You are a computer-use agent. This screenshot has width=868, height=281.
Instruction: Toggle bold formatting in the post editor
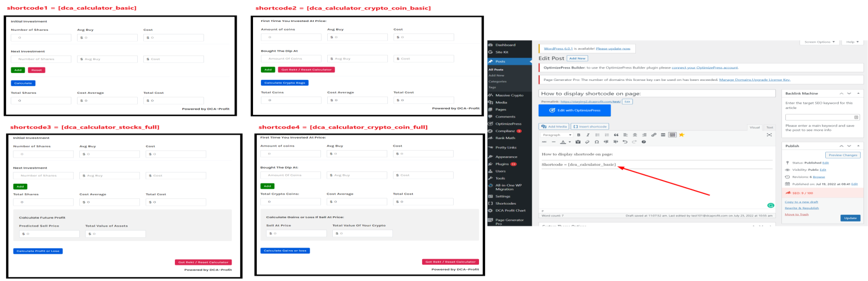tap(578, 135)
